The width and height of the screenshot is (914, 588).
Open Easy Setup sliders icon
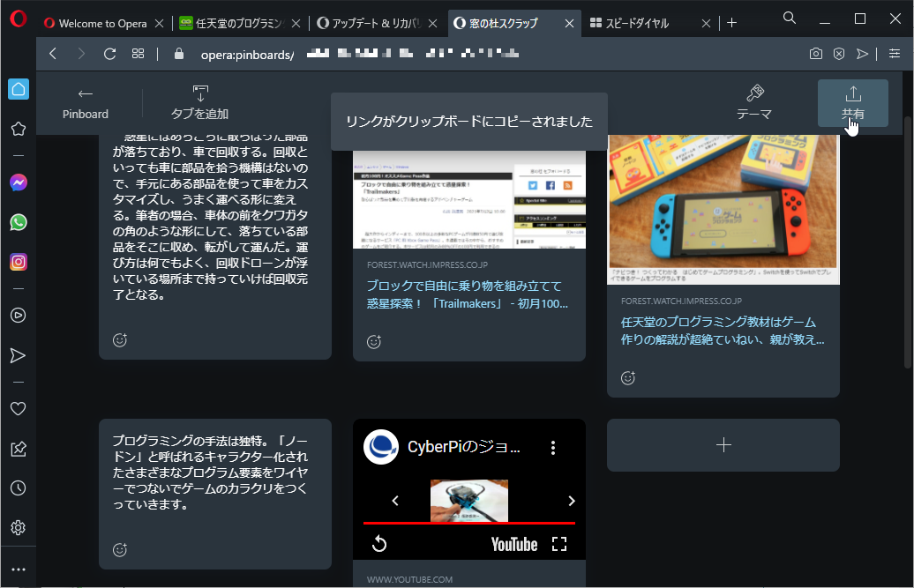pyautogui.click(x=893, y=53)
